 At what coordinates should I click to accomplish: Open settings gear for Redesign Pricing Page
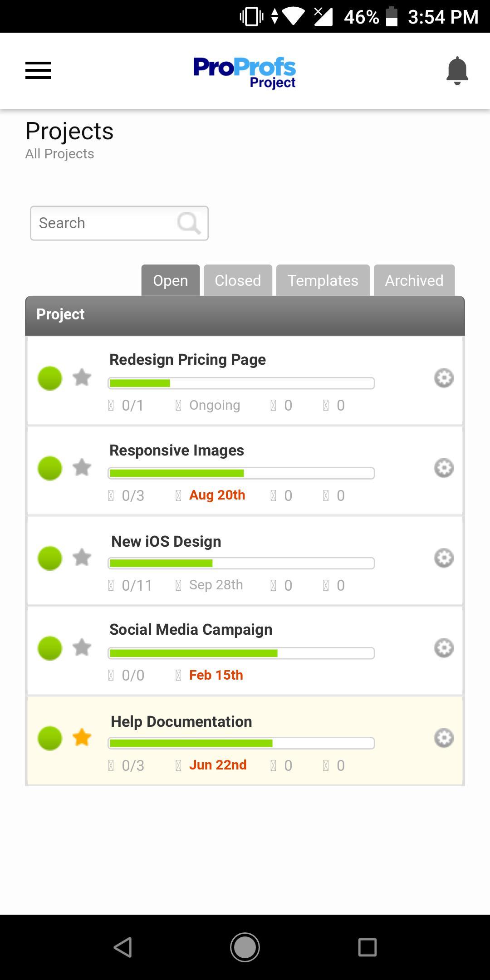click(x=444, y=378)
